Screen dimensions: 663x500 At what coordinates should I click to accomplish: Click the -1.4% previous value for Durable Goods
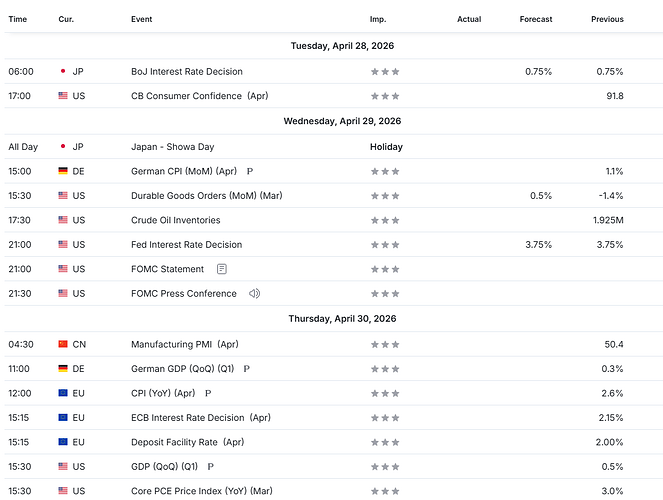pyautogui.click(x=611, y=196)
